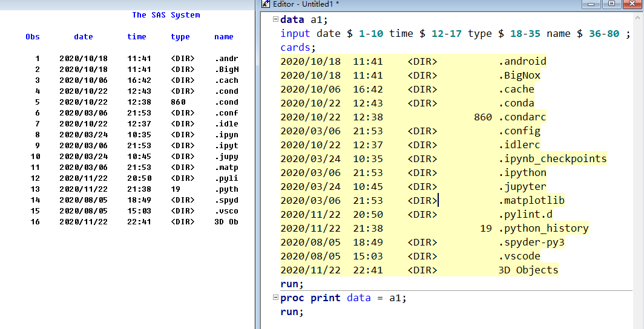Click '.cache' in the editor data lines

coord(517,89)
